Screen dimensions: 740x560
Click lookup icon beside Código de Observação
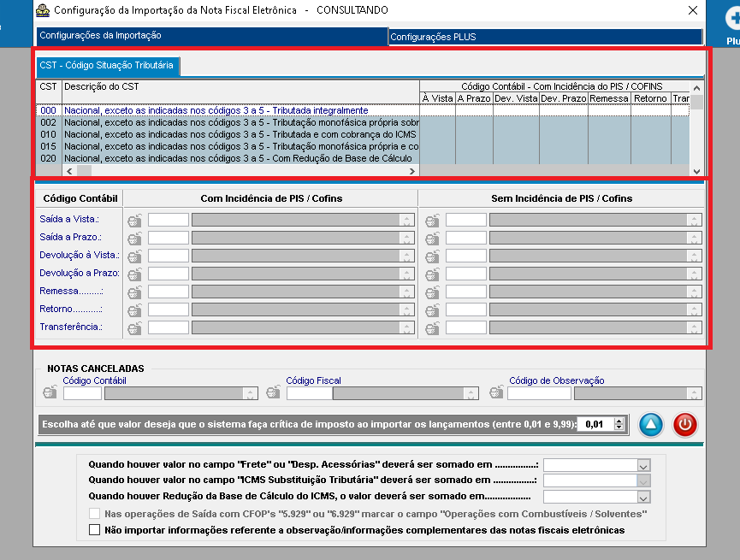coord(496,392)
